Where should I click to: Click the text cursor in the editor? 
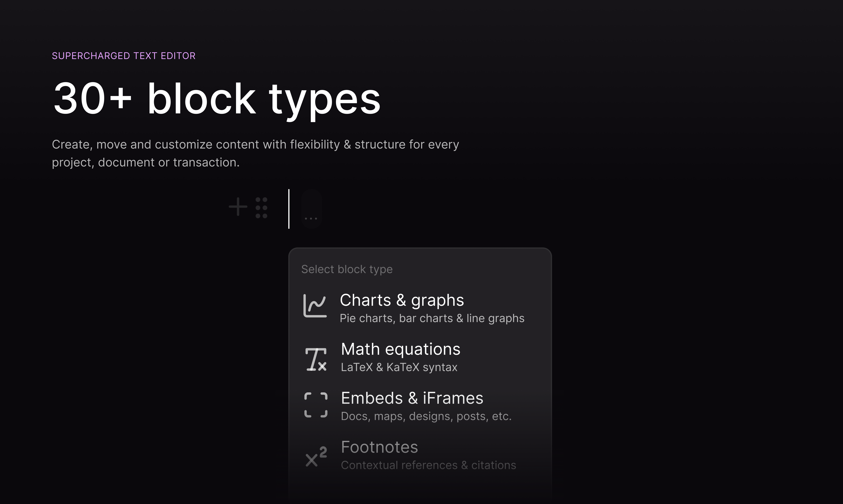coord(289,209)
